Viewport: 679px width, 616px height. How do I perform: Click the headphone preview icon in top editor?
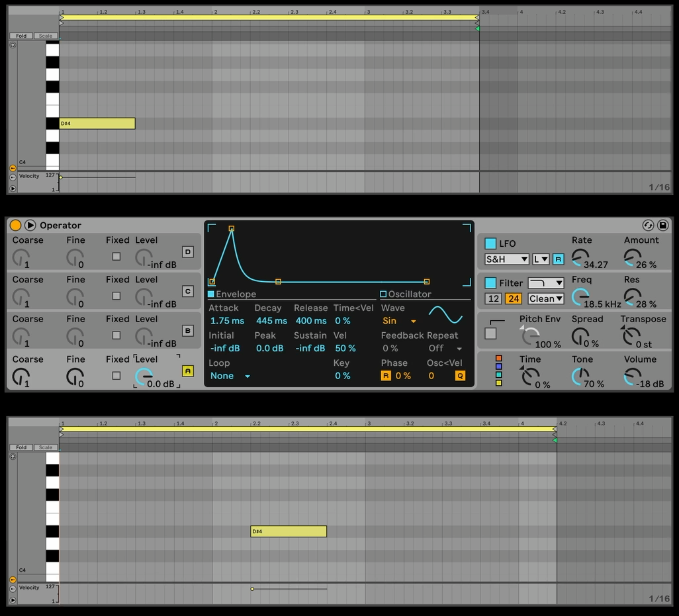(13, 45)
